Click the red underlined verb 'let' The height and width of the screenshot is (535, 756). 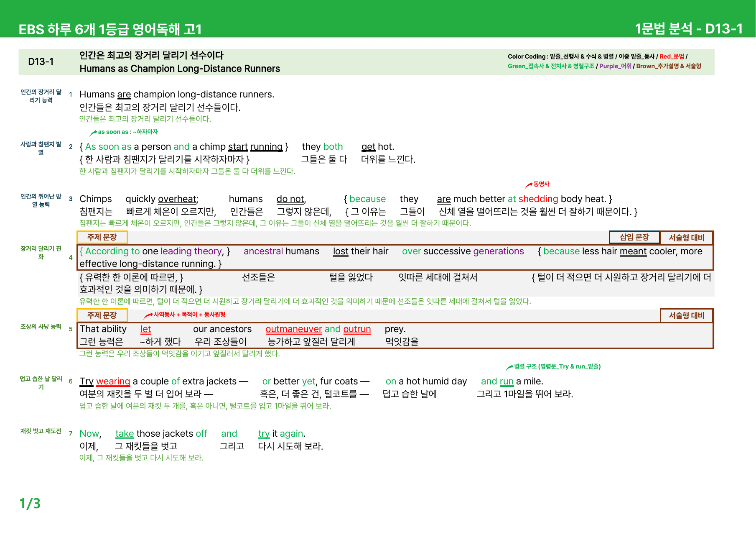point(145,330)
